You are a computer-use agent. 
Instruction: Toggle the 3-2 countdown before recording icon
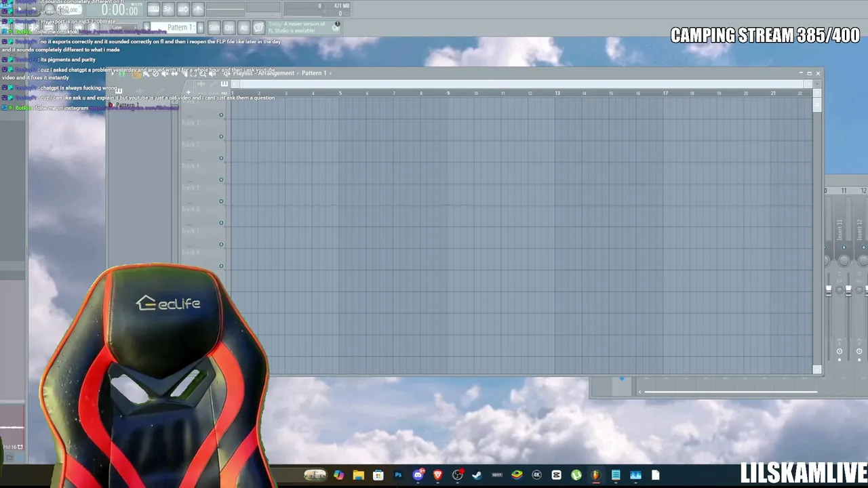[168, 9]
